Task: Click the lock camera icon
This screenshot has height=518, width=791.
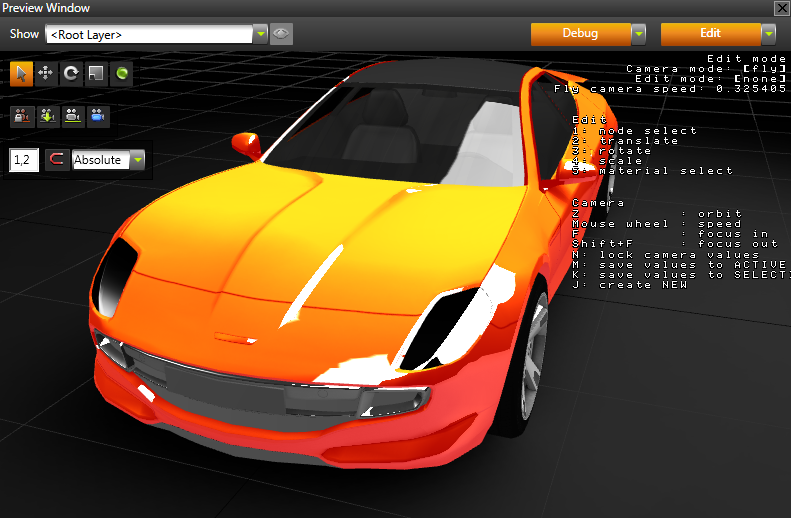Action: click(21, 116)
